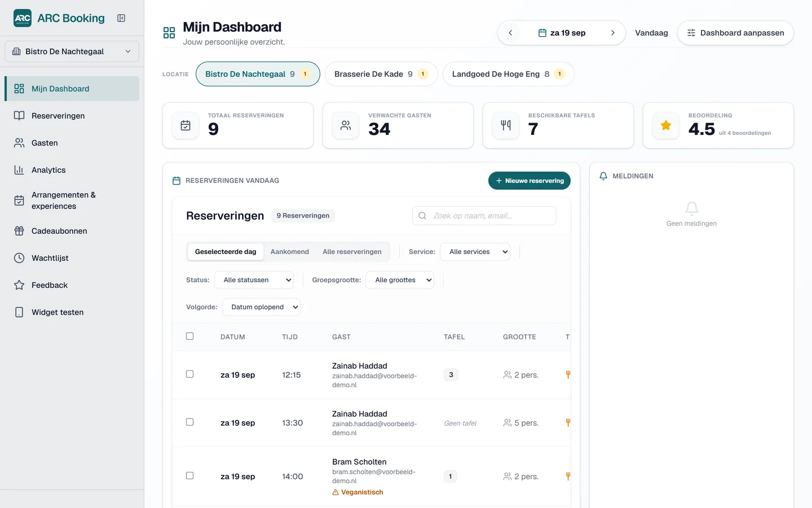This screenshot has width=812, height=508.
Task: Open the Bistro De Nachtegaal location selector
Action: 72,51
